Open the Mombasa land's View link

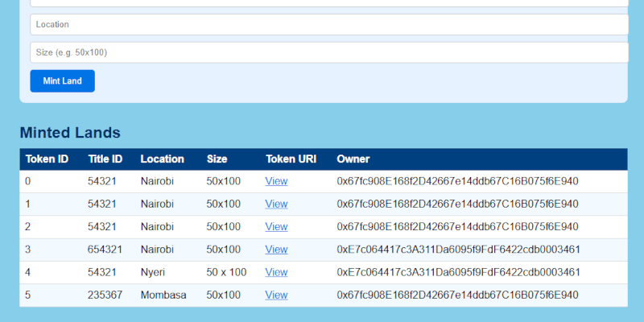(276, 295)
